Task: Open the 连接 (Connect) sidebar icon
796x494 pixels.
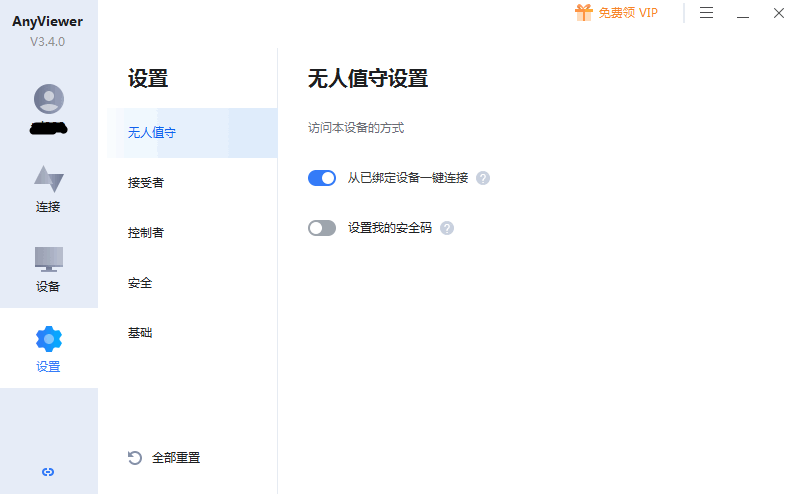Action: [48, 180]
